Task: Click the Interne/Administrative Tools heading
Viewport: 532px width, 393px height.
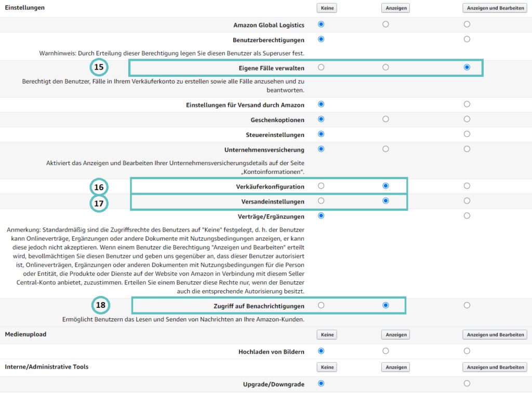Action: click(46, 367)
